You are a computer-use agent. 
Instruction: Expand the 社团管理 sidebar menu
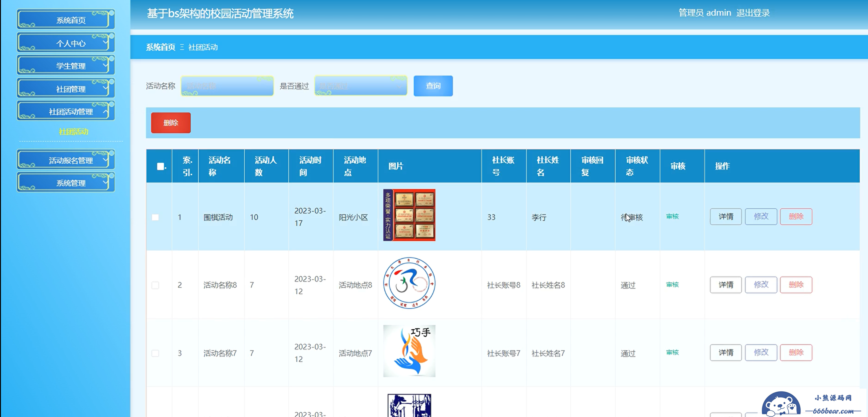point(66,89)
